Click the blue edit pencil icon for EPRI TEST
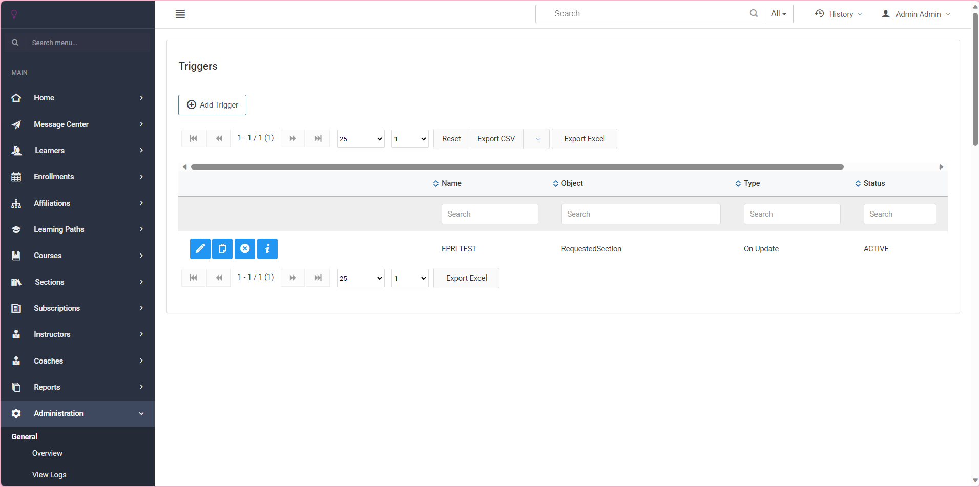980x487 pixels. [x=200, y=249]
